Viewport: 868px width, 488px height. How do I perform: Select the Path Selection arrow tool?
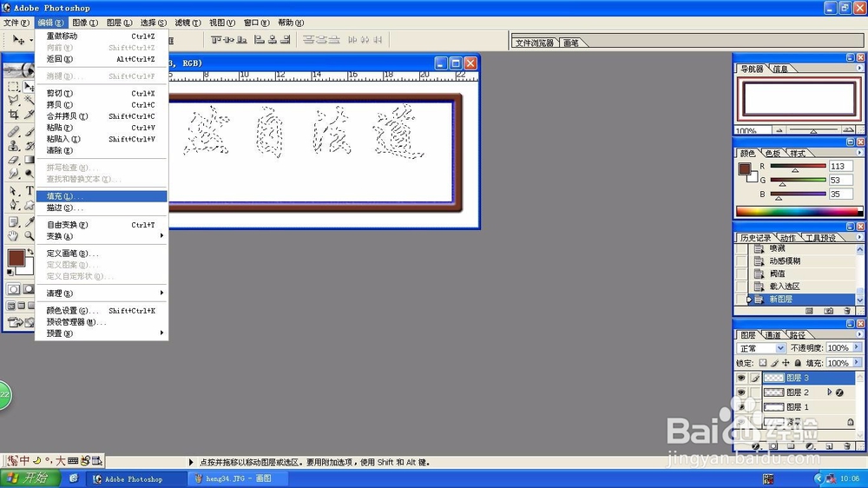coord(13,191)
